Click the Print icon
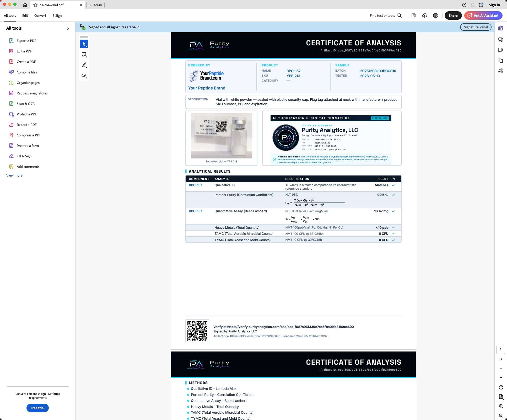Image resolution: width=507 pixels, height=420 pixels. tap(436, 15)
